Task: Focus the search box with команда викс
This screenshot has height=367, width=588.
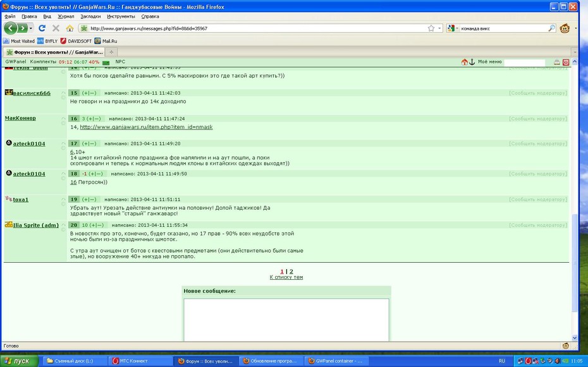Action: tap(503, 28)
